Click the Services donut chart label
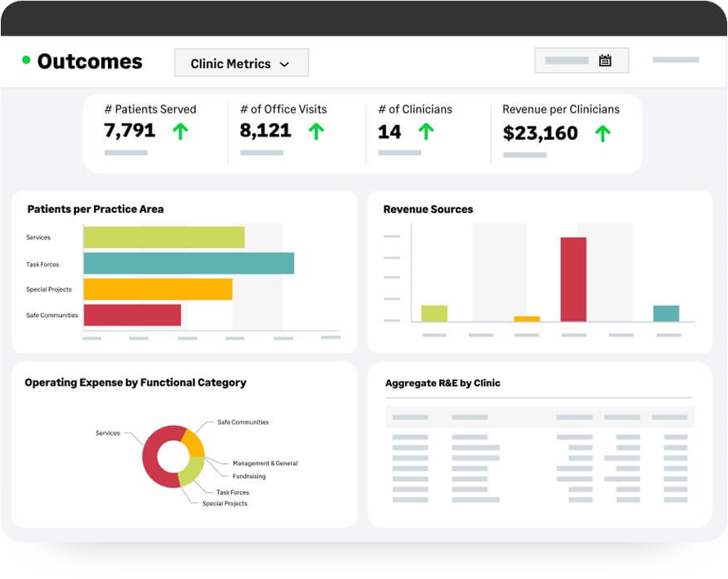The height and width of the screenshot is (579, 728). tap(108, 433)
